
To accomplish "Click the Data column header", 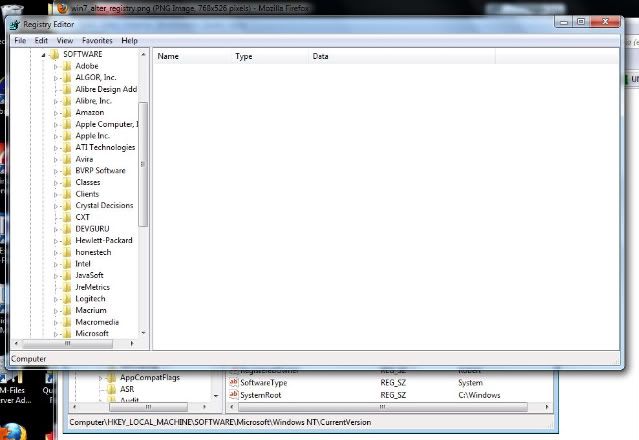I will pyautogui.click(x=402, y=56).
